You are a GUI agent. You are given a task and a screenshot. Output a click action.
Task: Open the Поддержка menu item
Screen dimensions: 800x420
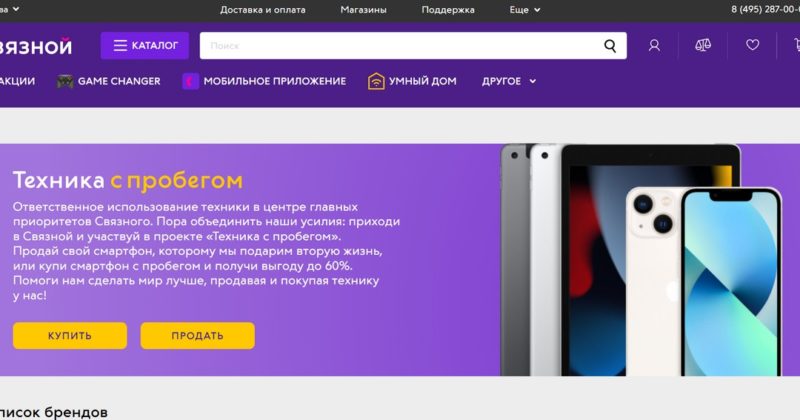(x=448, y=10)
